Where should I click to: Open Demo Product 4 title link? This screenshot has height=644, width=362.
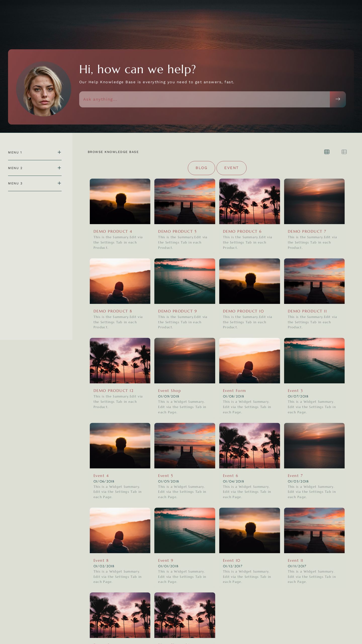pyautogui.click(x=113, y=231)
